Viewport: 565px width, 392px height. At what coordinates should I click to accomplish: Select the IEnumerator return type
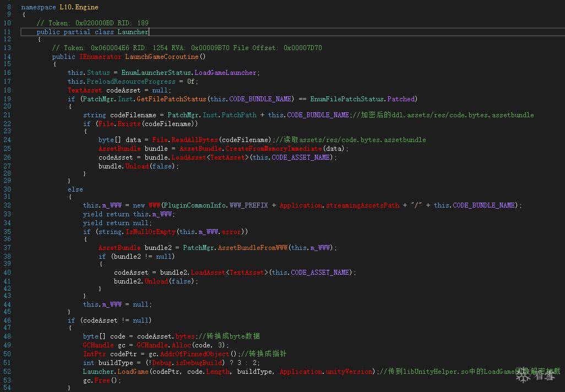pos(100,56)
